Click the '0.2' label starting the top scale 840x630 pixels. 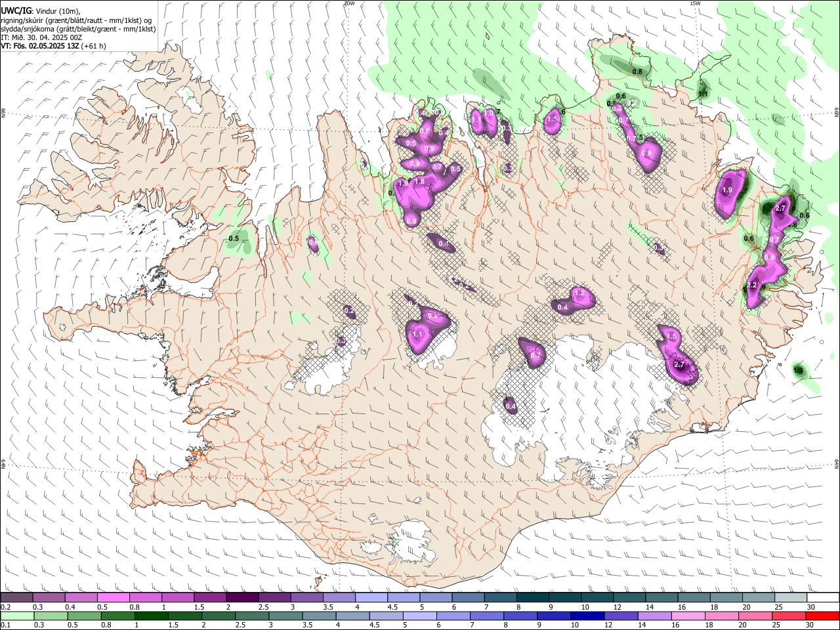click(5, 607)
